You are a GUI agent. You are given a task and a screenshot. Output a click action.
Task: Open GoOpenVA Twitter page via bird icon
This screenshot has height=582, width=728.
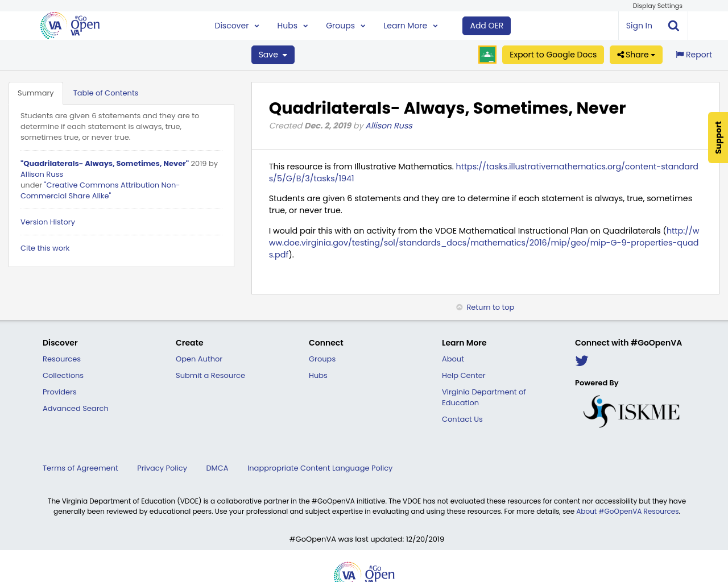point(581,360)
